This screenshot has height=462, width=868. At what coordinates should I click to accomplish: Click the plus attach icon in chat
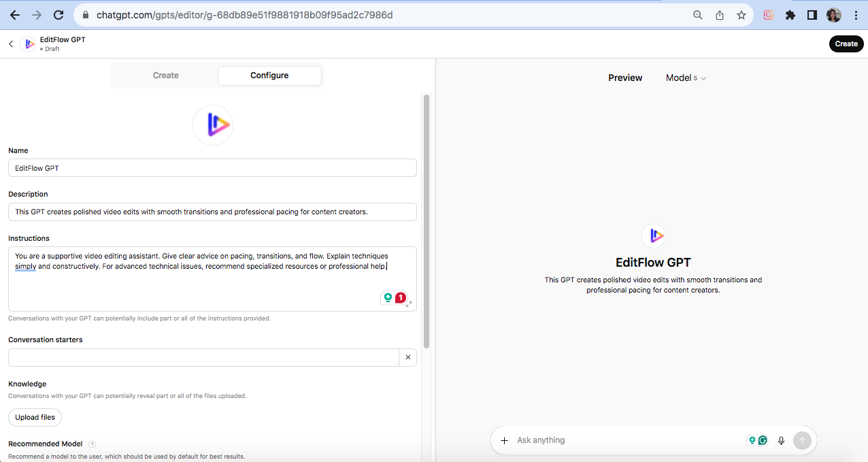click(504, 440)
